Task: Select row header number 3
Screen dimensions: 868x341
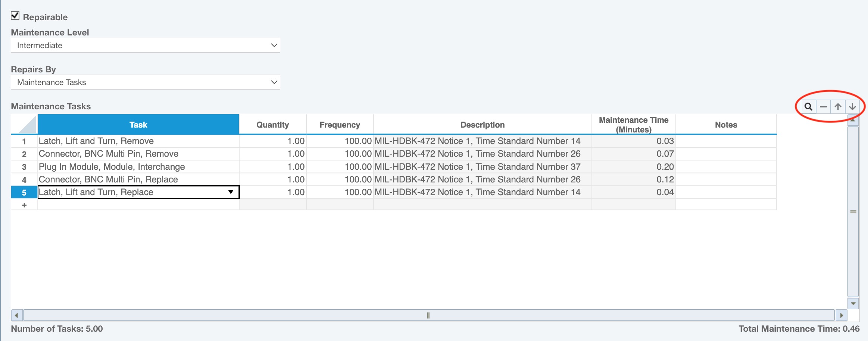Action: [x=24, y=167]
